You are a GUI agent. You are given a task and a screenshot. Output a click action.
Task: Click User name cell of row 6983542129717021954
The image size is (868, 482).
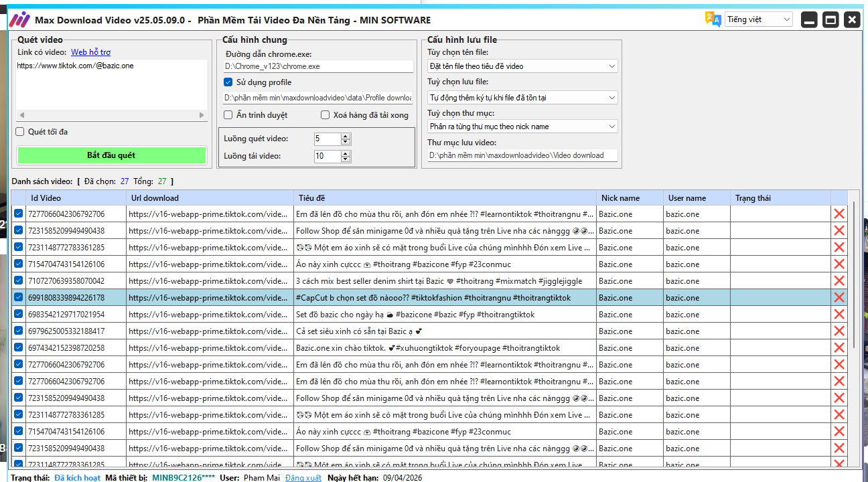click(x=697, y=315)
